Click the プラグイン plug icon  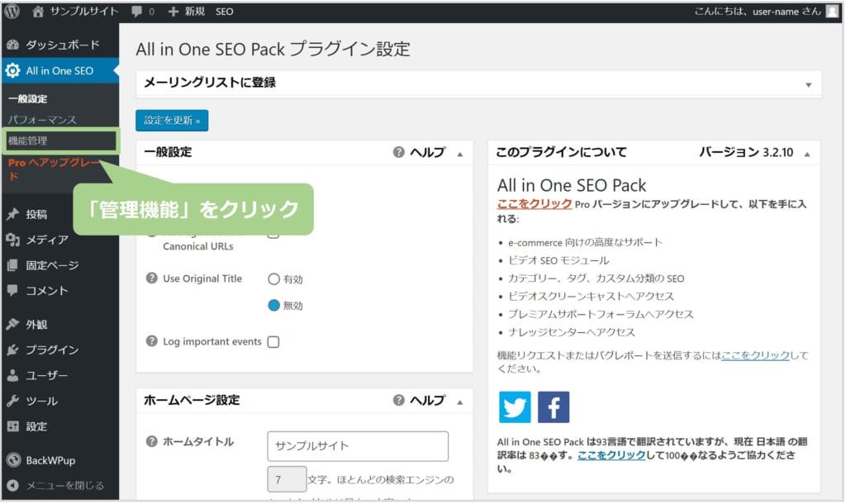13,349
